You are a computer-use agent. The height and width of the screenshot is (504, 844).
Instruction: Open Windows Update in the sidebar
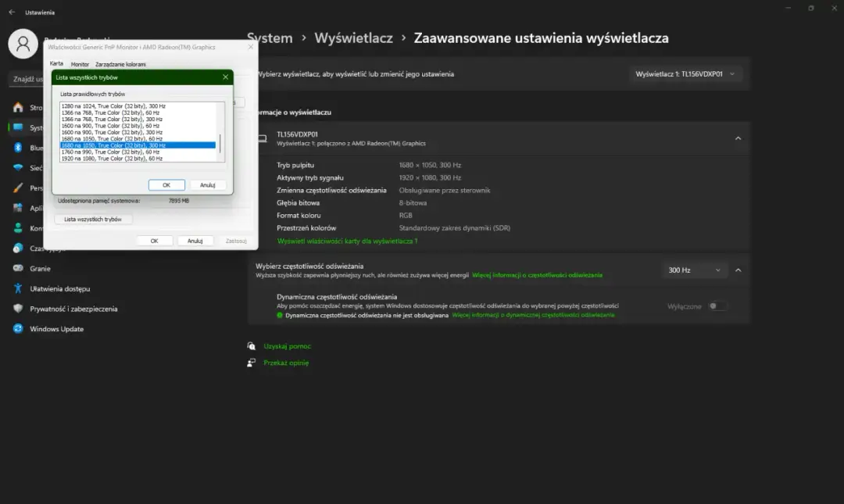point(58,328)
